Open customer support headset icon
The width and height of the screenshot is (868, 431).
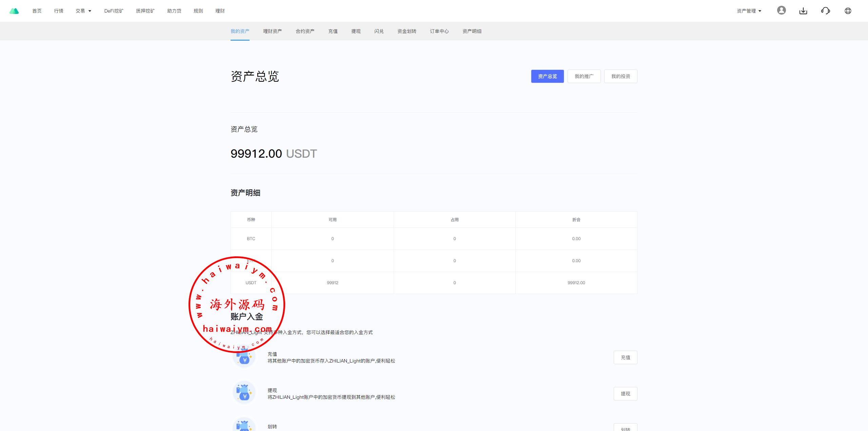click(825, 11)
